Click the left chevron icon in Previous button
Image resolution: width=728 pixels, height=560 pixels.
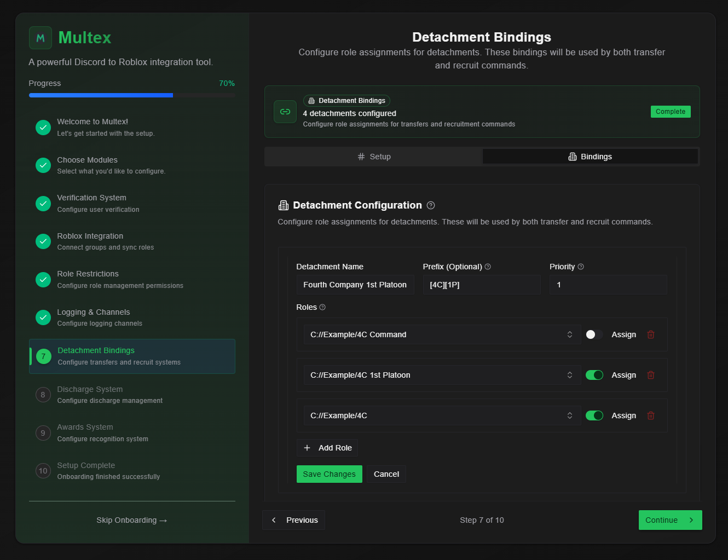coord(274,520)
